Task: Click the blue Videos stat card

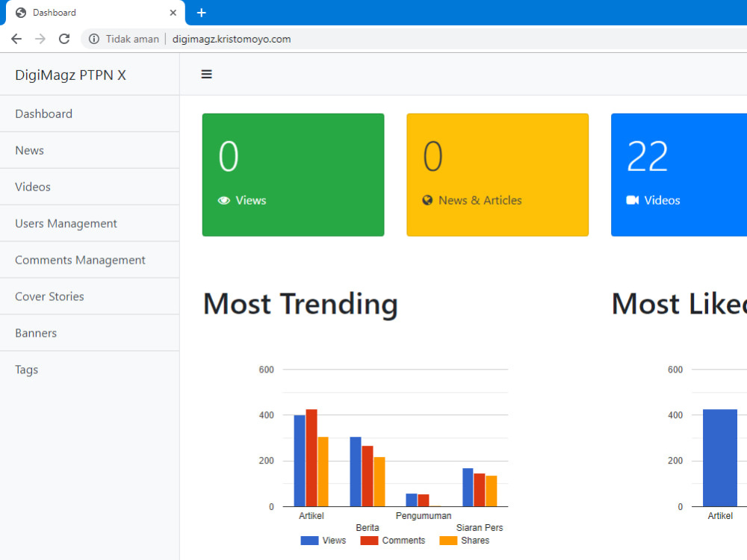Action: click(679, 175)
